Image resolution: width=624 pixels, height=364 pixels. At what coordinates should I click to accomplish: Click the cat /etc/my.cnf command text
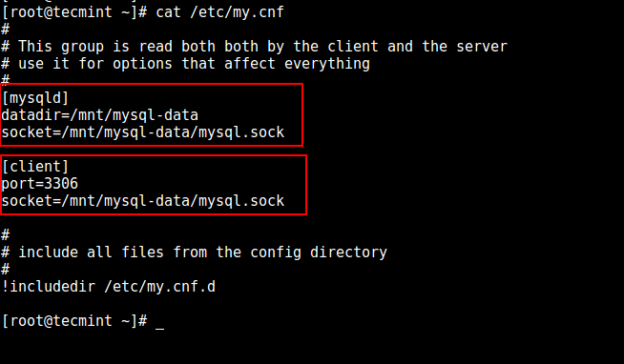point(219,12)
